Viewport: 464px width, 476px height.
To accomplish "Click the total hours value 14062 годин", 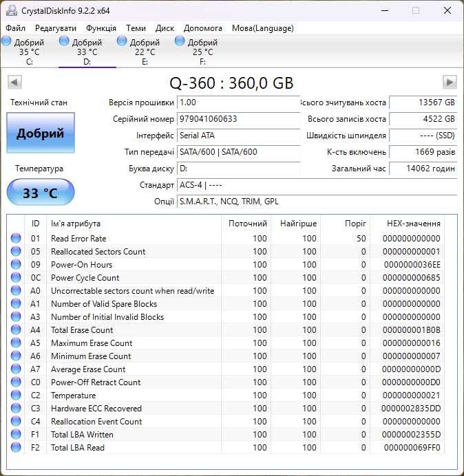I will point(423,168).
